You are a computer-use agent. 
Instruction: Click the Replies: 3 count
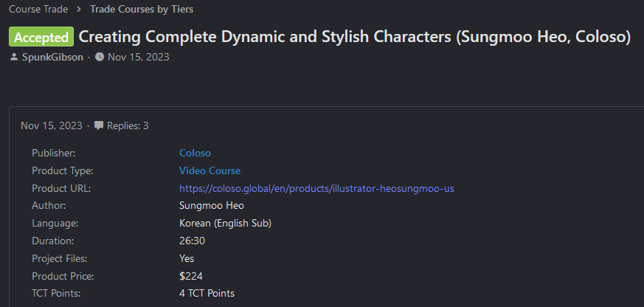pyautogui.click(x=128, y=126)
